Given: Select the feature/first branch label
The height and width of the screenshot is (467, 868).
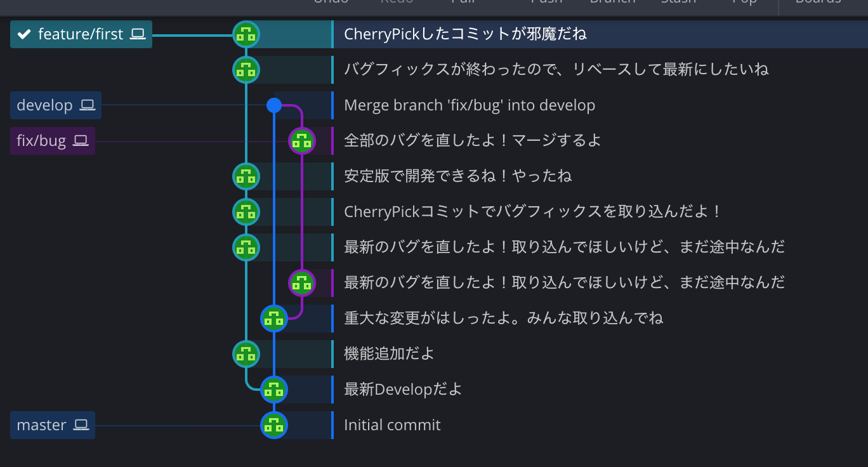Looking at the screenshot, I should [81, 34].
